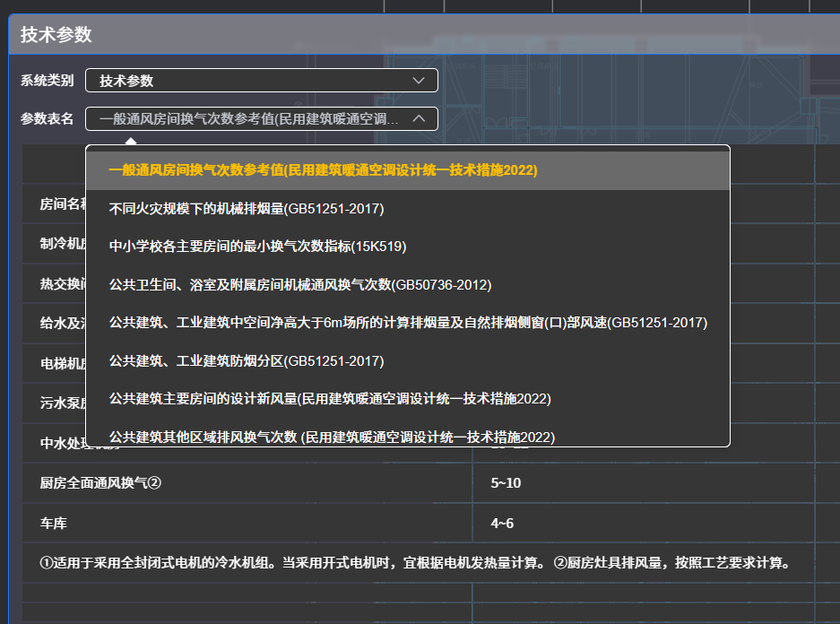Click the 车库 row label
This screenshot has width=840, height=624.
click(54, 524)
